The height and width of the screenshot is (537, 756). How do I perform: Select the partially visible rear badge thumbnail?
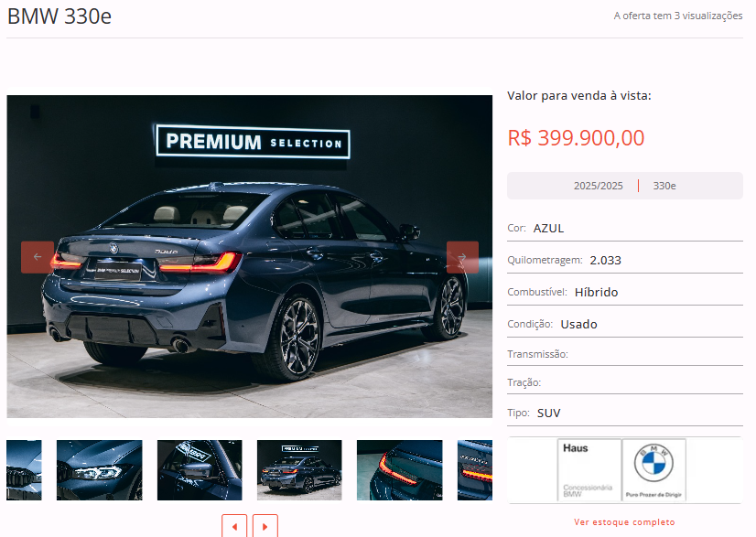(475, 470)
